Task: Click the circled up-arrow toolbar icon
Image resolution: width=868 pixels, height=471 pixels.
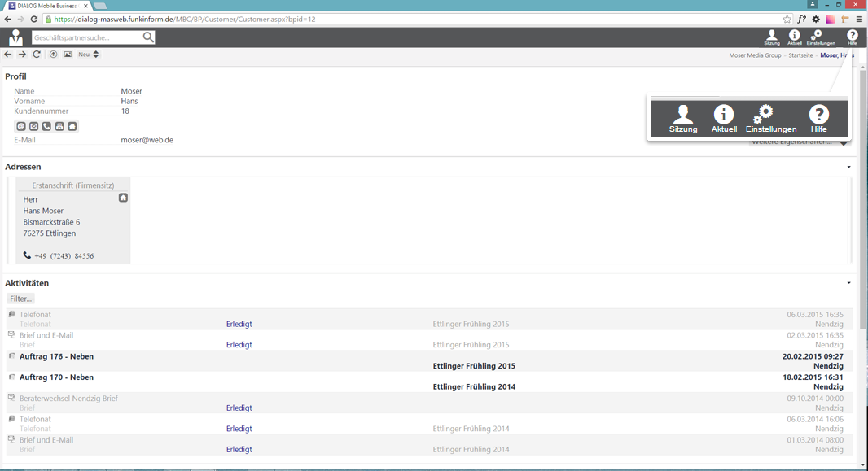Action: click(53, 55)
